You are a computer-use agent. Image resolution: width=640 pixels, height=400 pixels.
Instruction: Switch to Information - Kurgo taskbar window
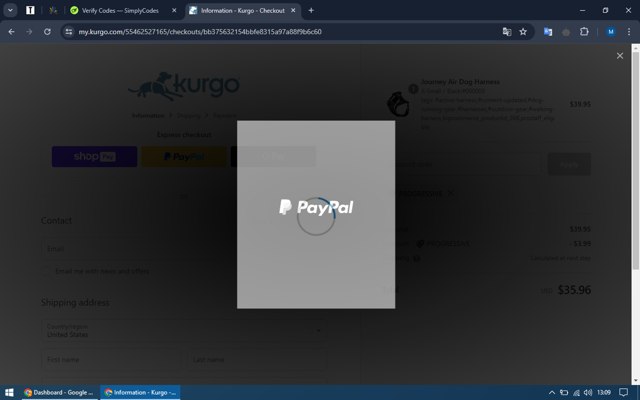point(140,393)
